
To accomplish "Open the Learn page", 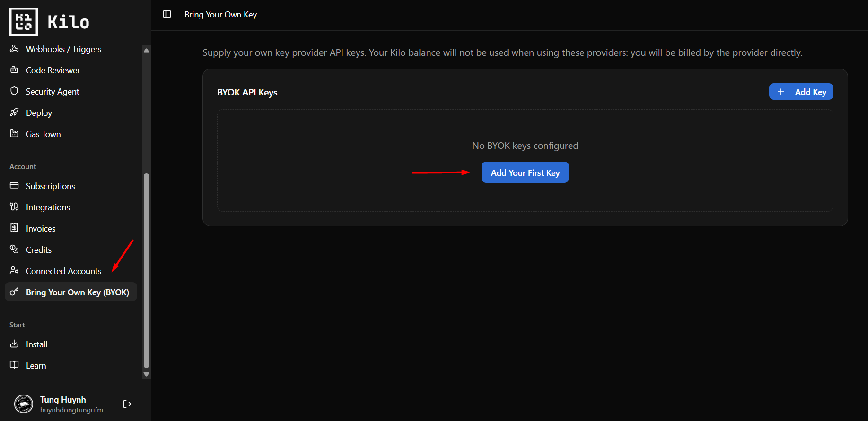I will (71, 366).
